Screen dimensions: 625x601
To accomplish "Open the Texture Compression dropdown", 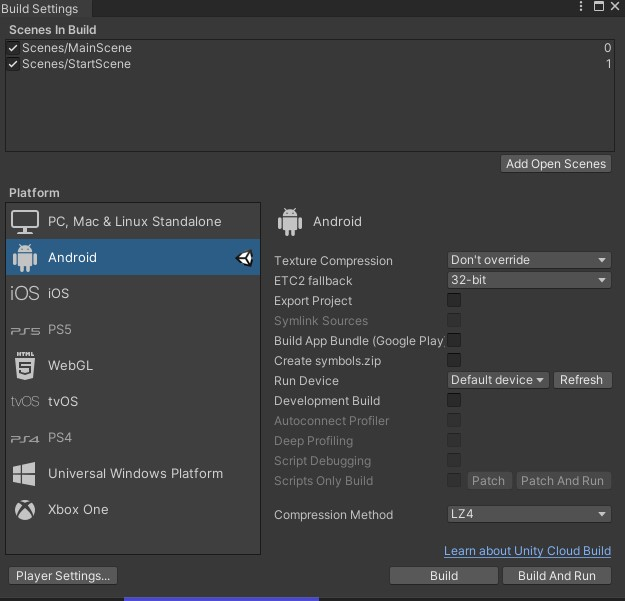I will point(529,260).
